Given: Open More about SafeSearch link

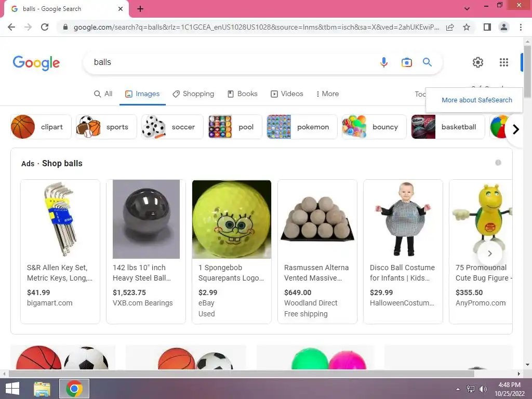Looking at the screenshot, I should pos(477,100).
